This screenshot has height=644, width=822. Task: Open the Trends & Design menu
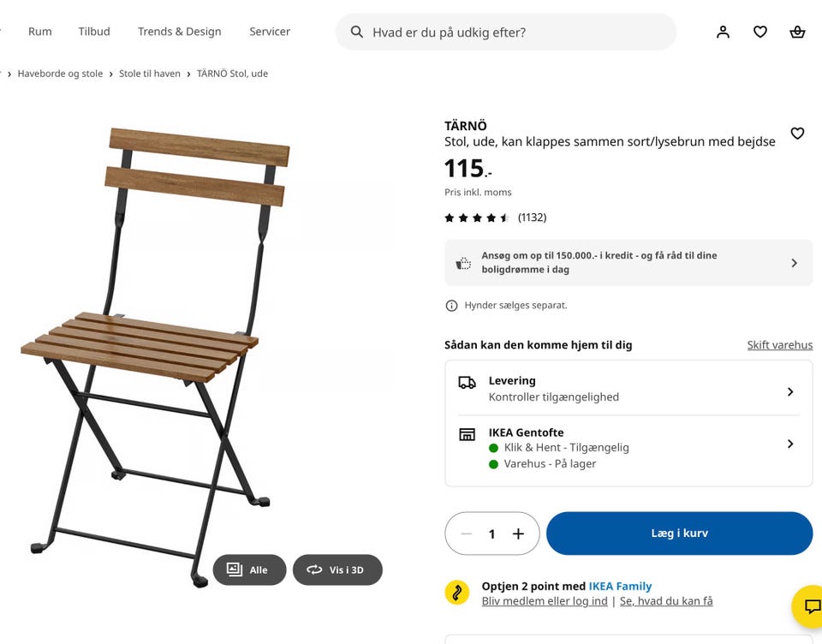pos(179,32)
